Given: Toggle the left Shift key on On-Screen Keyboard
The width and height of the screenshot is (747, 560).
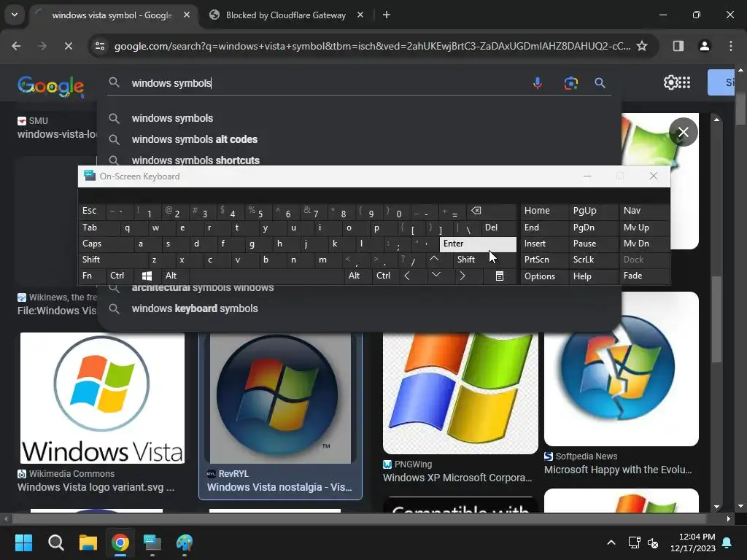Looking at the screenshot, I should [x=113, y=259].
